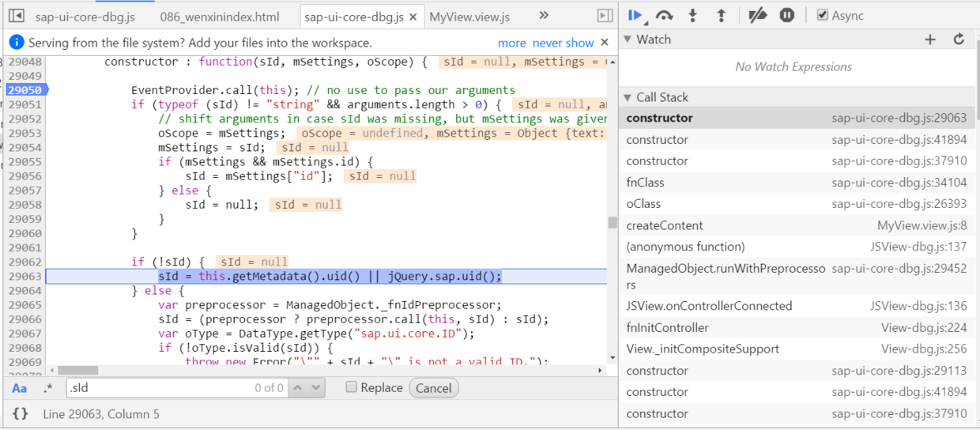Viewport: 980px width, 430px height.
Task: Open the 086_wenxinindex.html tab
Action: [220, 17]
